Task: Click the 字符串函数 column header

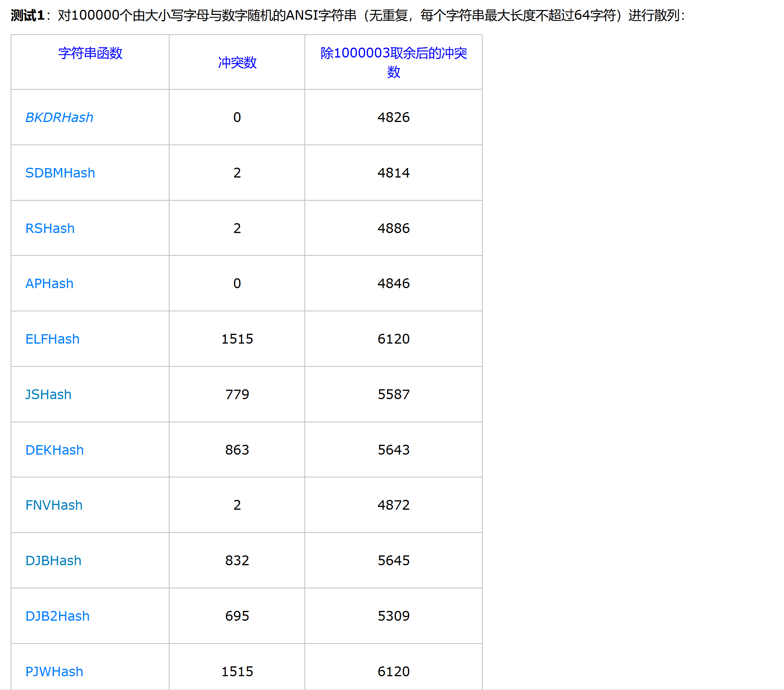Action: 90,53
